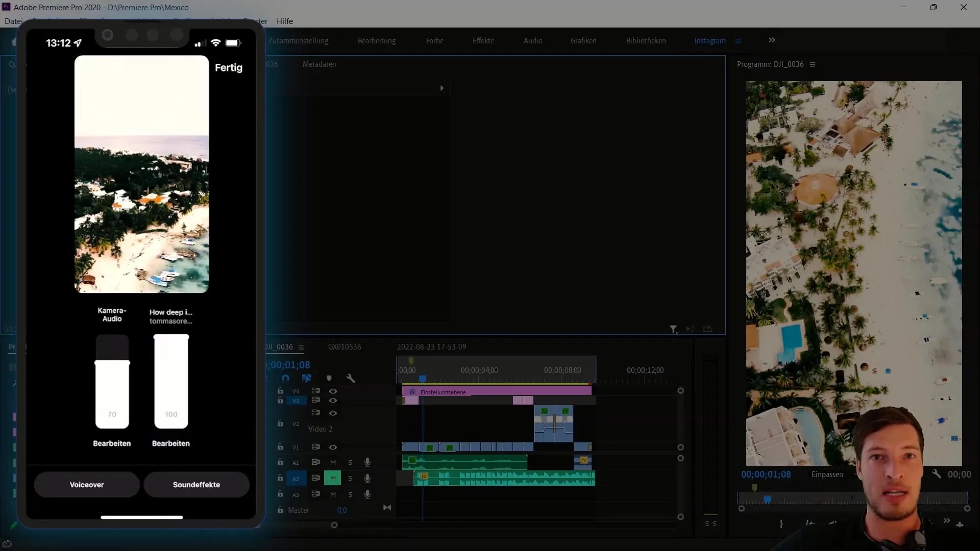Click the Master track output icon

click(x=387, y=508)
